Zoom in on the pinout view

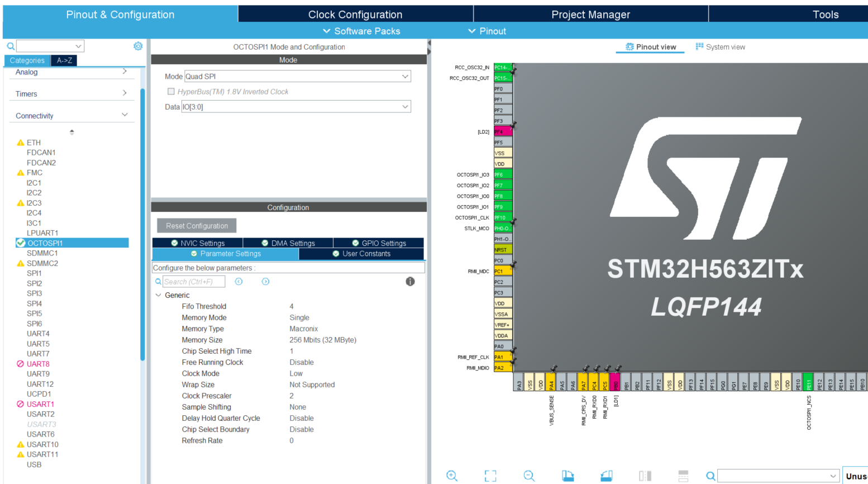(x=452, y=476)
